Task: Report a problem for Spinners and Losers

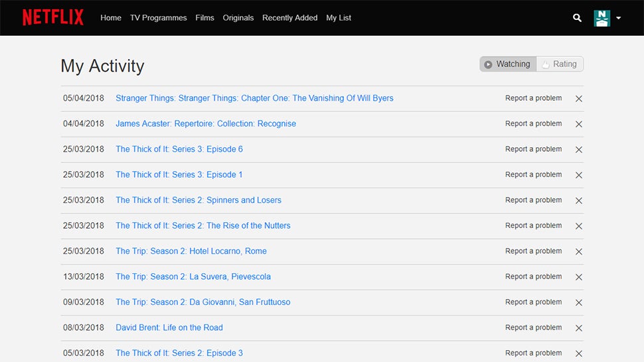Action: [534, 200]
